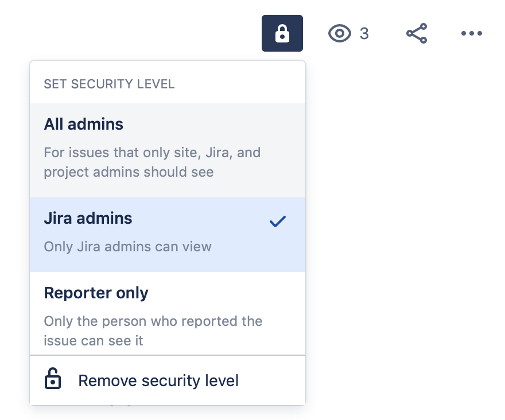Open the watchers count showing 3
505x420 pixels.
pyautogui.click(x=364, y=33)
